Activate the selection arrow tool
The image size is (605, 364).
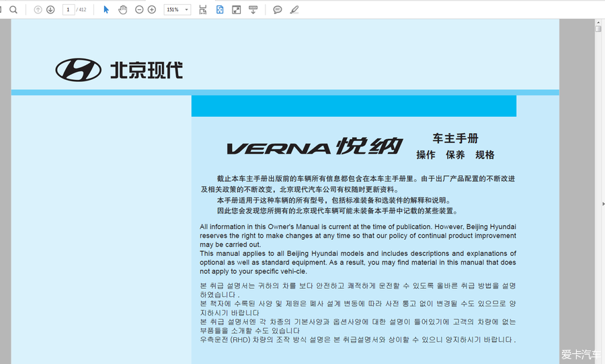coord(106,9)
